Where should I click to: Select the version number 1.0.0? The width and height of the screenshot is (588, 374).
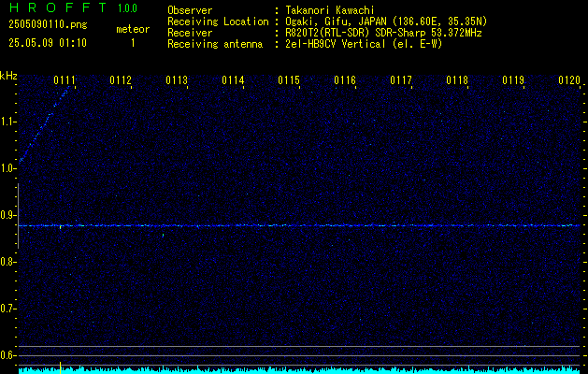pos(127,8)
